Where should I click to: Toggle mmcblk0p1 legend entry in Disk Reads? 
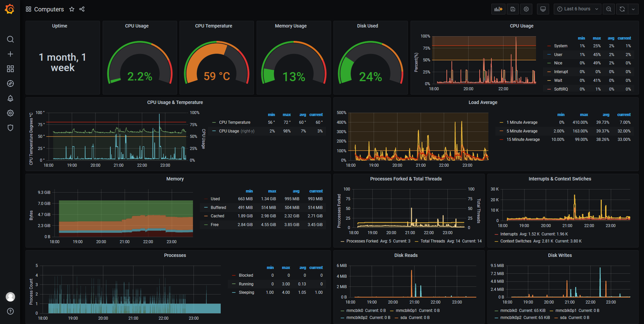pyautogui.click(x=406, y=311)
